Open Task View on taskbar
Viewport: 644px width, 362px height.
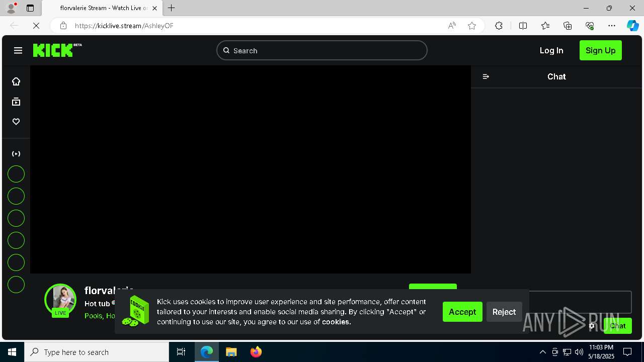coord(181,352)
